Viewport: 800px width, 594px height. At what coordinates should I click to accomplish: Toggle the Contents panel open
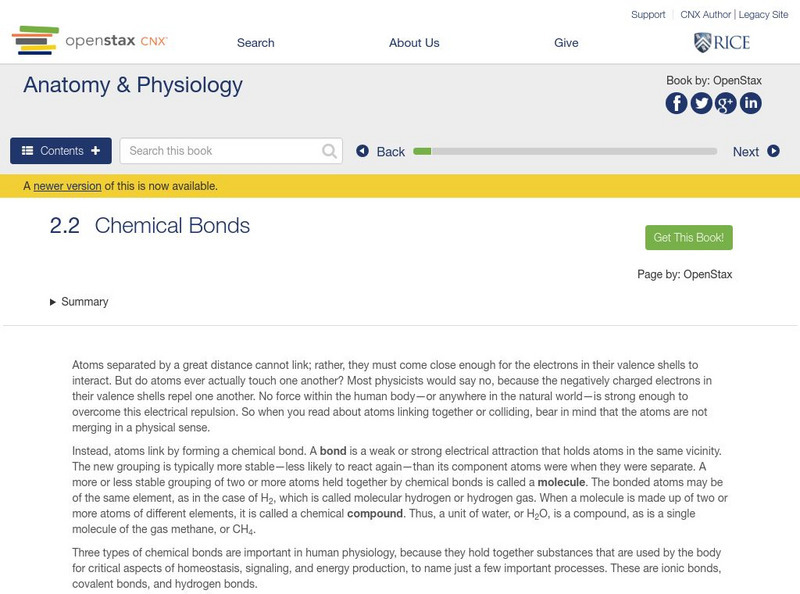pos(61,151)
